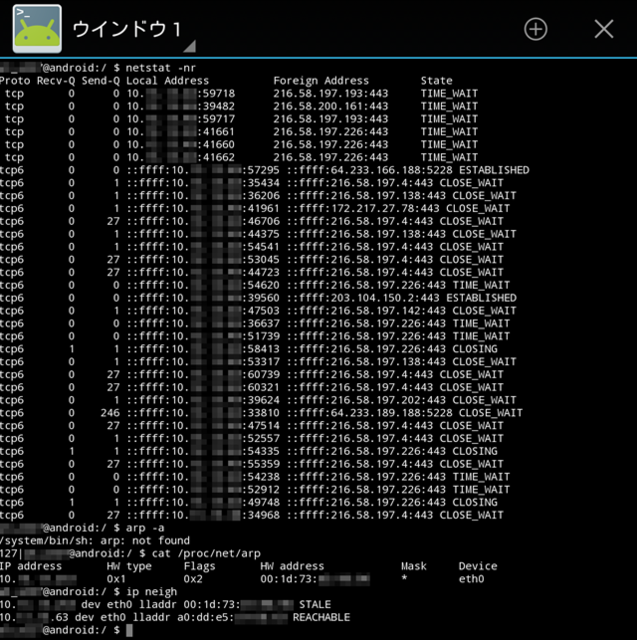
Task: Click local port :39482
Action: (216, 106)
